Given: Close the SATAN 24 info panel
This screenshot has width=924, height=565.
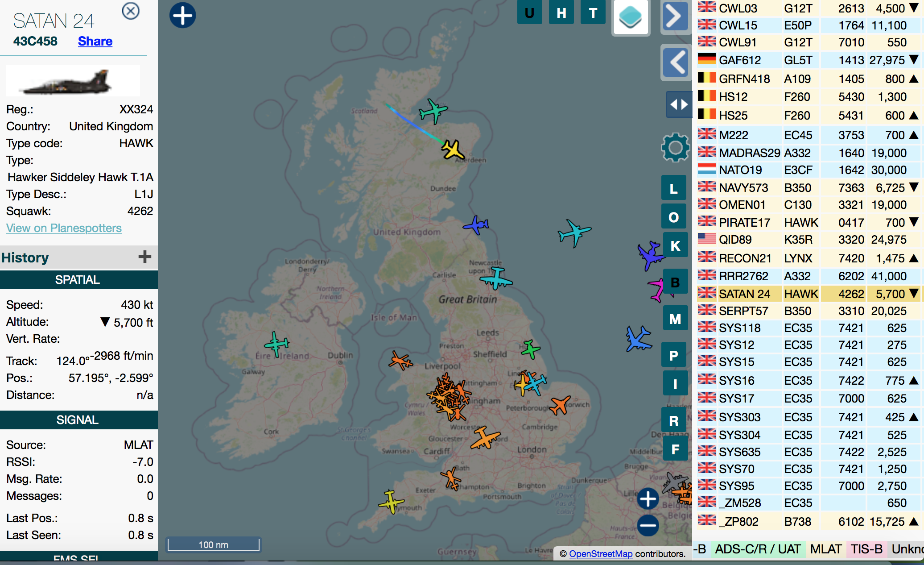Looking at the screenshot, I should click(131, 11).
